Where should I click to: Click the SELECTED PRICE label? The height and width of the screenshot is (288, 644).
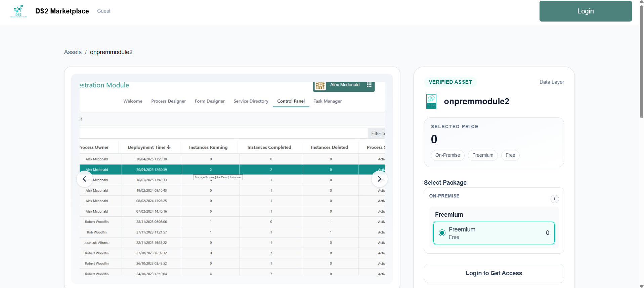pyautogui.click(x=455, y=127)
